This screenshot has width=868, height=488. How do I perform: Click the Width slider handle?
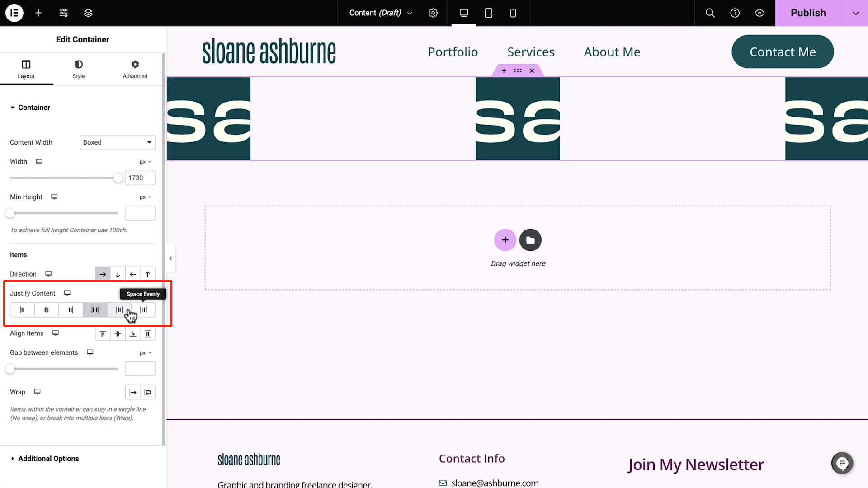[x=118, y=178]
